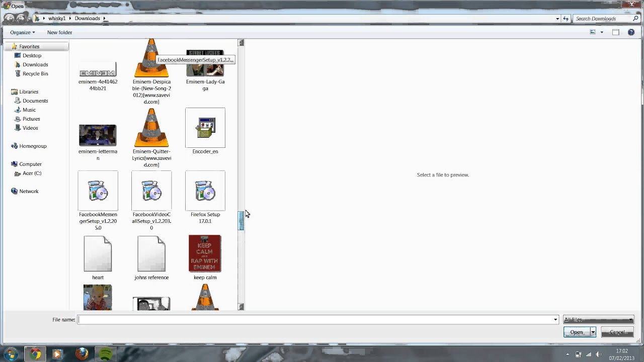
Task: Open the split arrow beside the Open button
Action: tap(593, 332)
